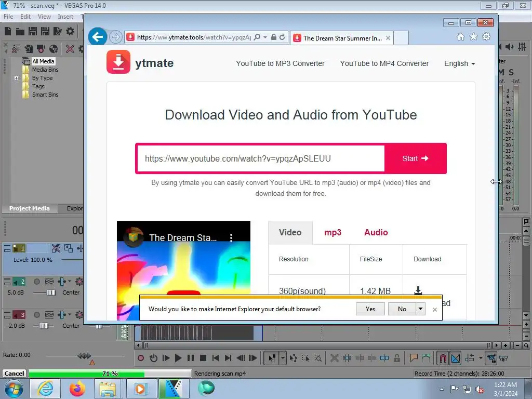
Task: Click Remove Unused Media icon in Project Media
Action: 16,49
